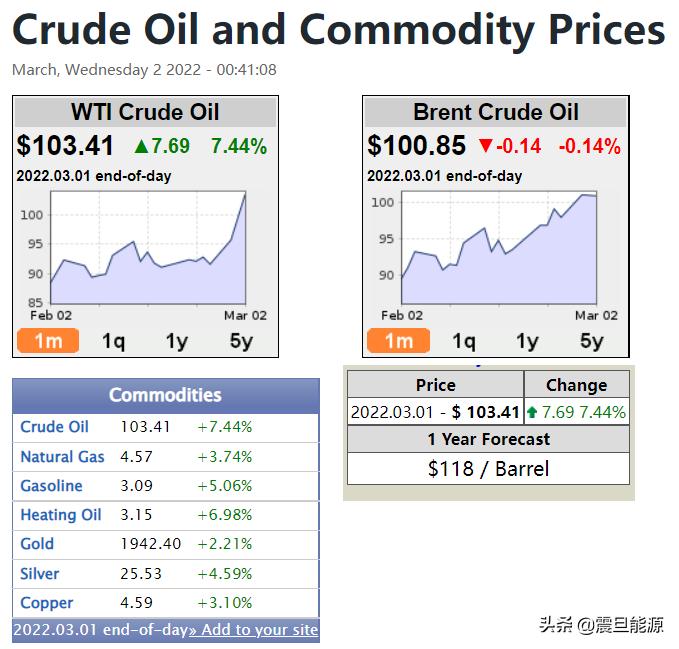Click the green up triangle on WTI
The width and height of the screenshot is (679, 649).
click(x=142, y=146)
